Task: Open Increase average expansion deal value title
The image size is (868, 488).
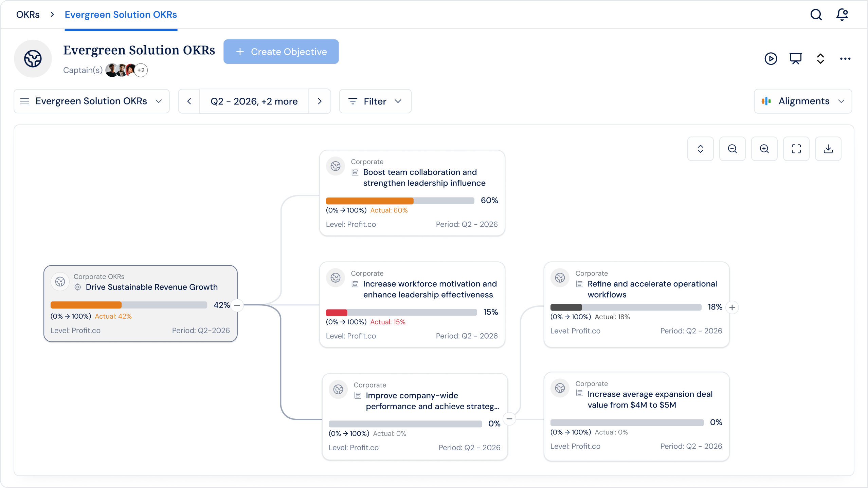Action: [650, 399]
